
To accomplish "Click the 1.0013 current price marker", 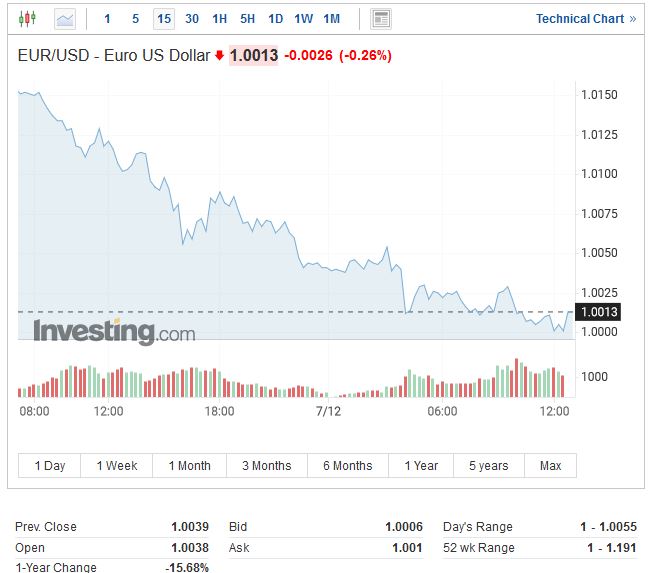I will click(600, 312).
